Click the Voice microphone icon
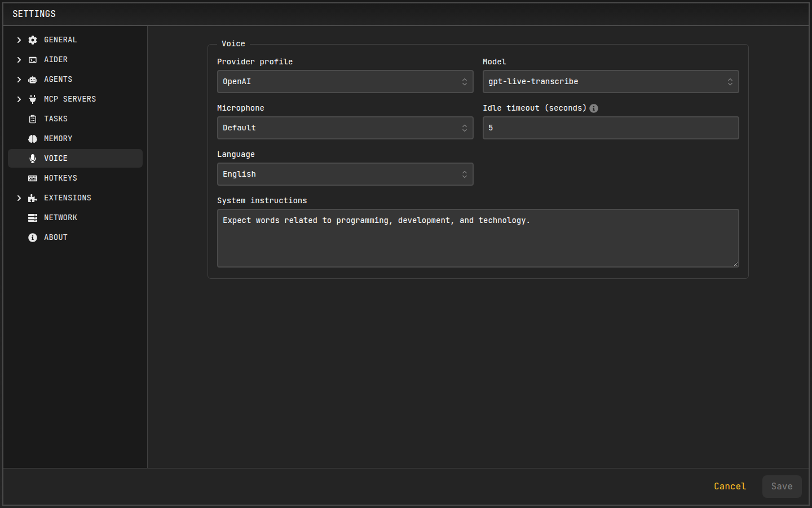The image size is (812, 508). (x=33, y=159)
